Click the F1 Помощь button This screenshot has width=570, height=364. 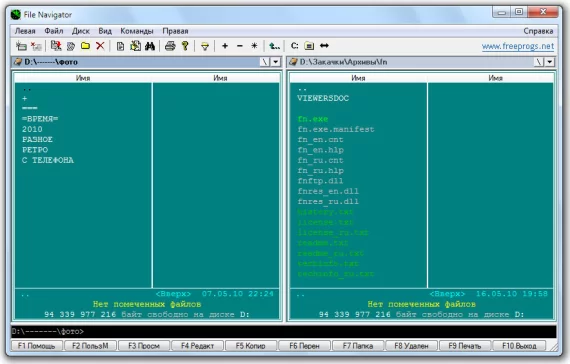point(36,346)
